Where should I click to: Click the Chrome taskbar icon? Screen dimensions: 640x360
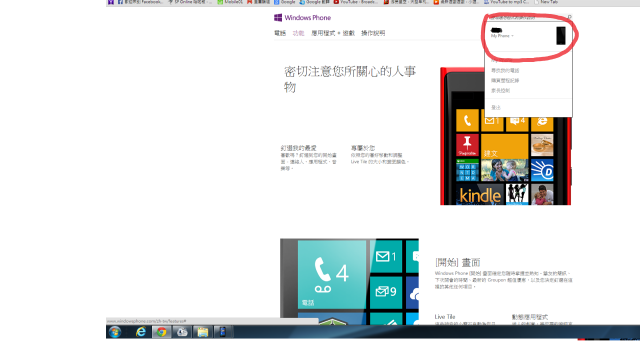162,332
